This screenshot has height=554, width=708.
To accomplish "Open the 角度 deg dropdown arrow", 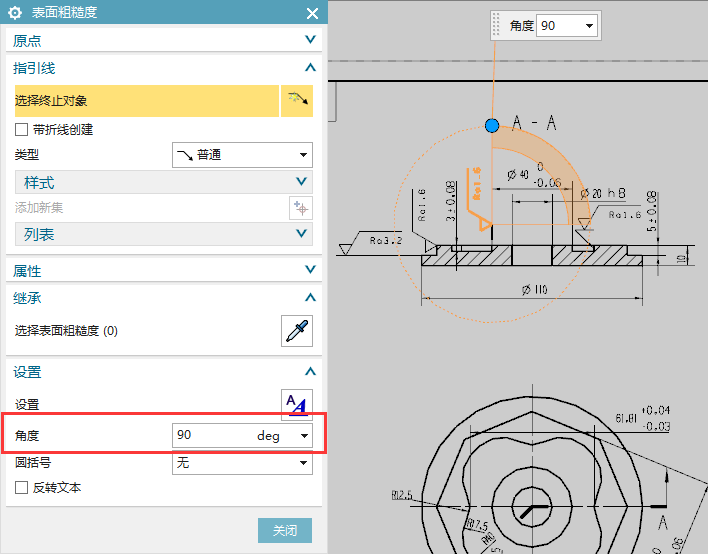I will (304, 436).
